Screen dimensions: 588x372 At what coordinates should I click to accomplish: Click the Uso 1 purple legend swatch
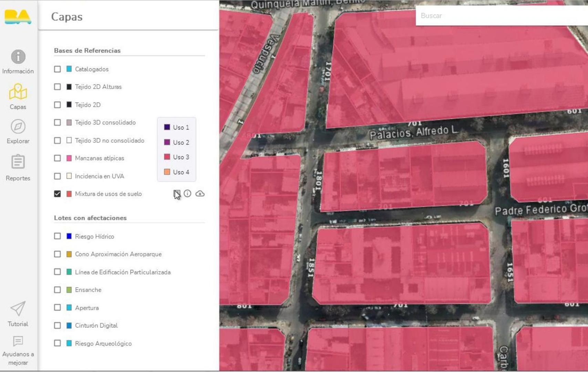pos(167,127)
